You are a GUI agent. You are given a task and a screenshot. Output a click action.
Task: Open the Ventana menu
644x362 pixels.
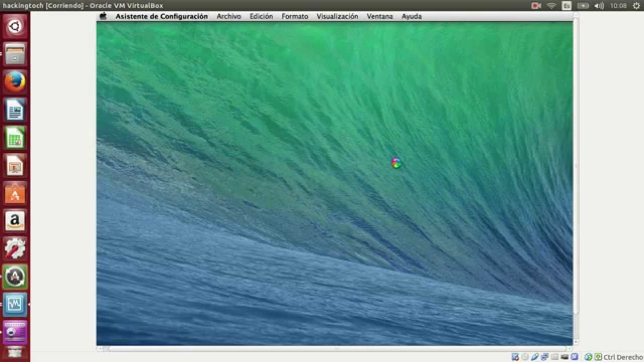pos(380,17)
